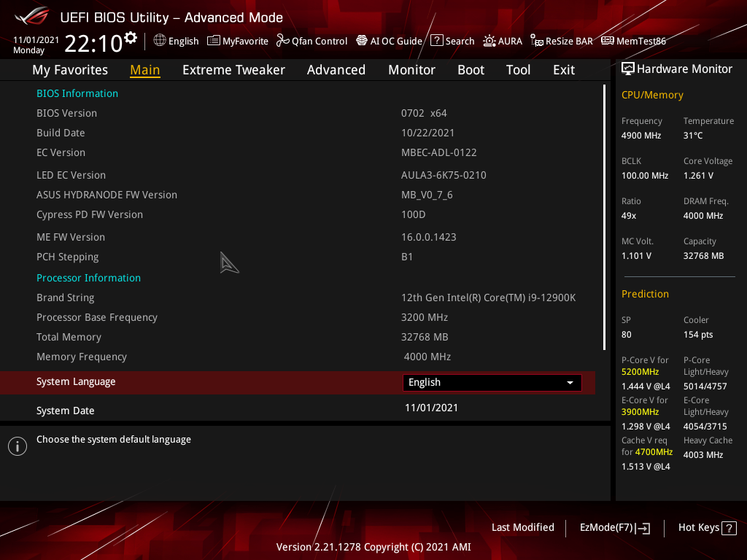The image size is (747, 560).
Task: Open the Monitor tab
Action: tap(411, 70)
